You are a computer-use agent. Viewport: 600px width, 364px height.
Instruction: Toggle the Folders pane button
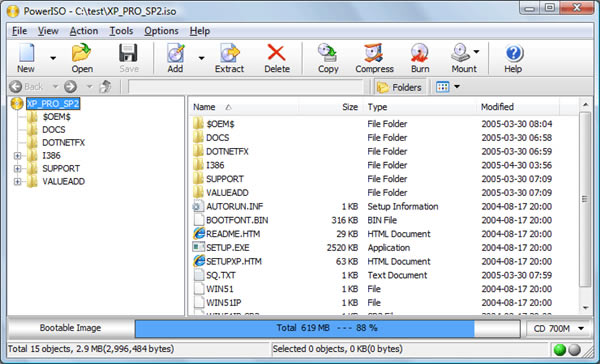(399, 87)
